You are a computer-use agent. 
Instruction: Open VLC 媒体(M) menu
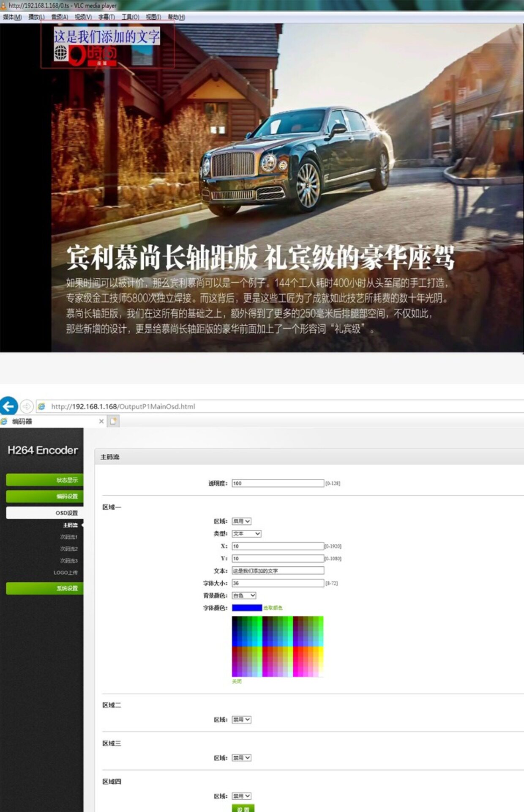tap(12, 17)
